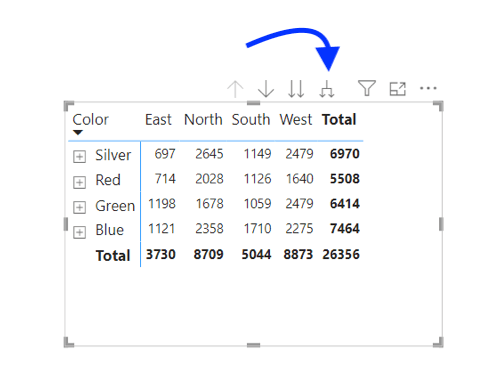Click the bottom-center resize handle of the visual
Image resolution: width=502 pixels, height=373 pixels.
click(x=253, y=345)
